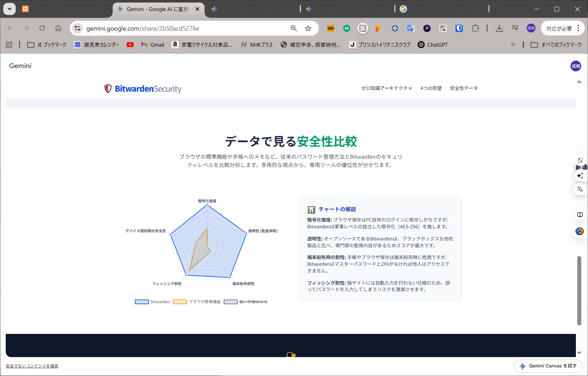Select ゼロ知識アーキテクチャ navigation item
The image size is (588, 376).
[x=387, y=88]
